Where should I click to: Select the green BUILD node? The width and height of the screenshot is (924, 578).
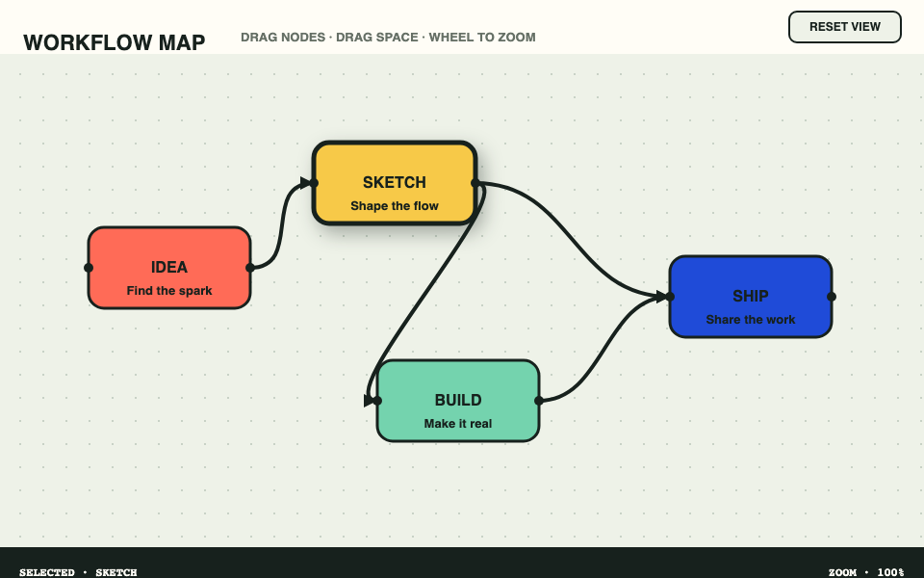(x=458, y=401)
